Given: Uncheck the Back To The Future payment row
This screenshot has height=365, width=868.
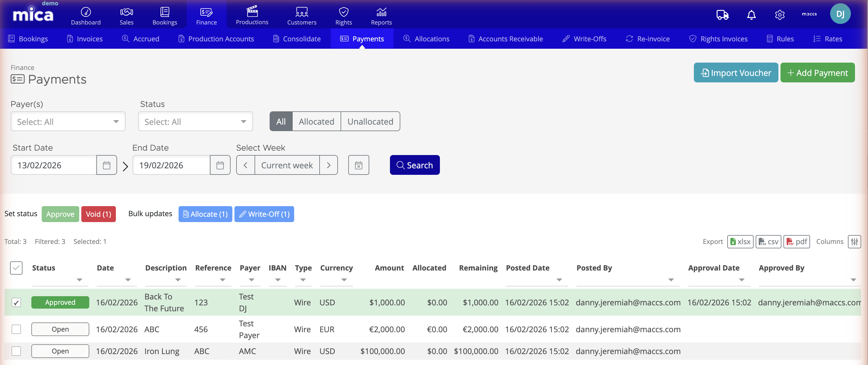Looking at the screenshot, I should pyautogui.click(x=16, y=302).
